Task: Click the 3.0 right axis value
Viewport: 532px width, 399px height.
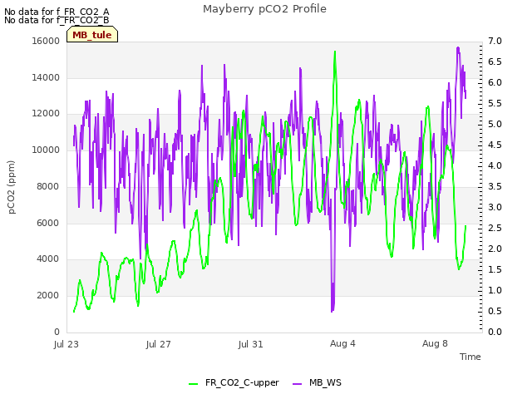Action: click(495, 207)
